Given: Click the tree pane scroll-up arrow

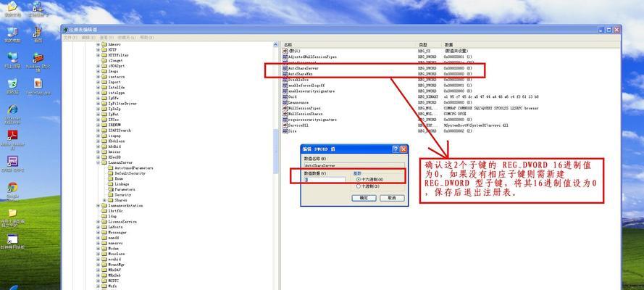Looking at the screenshot, I should [x=275, y=44].
